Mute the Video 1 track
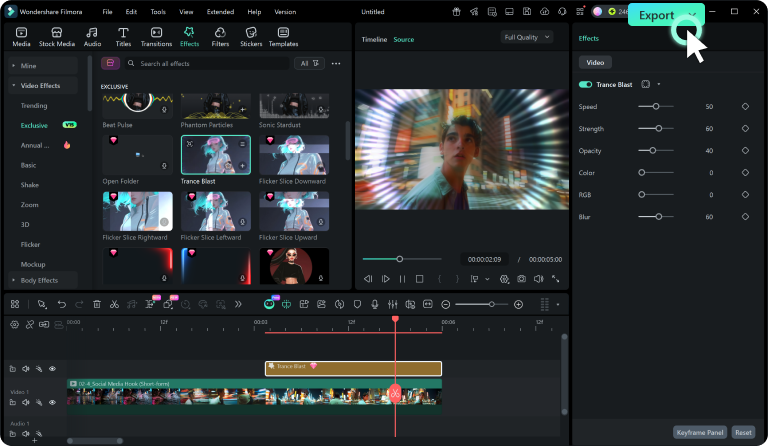 point(25,402)
